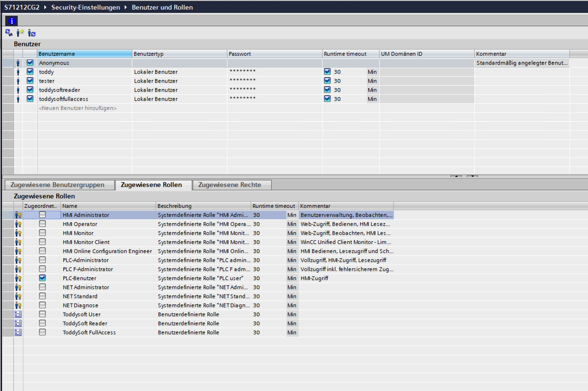
Task: Click the custom role icon for Toddysoft User
Action: pyautogui.click(x=18, y=314)
